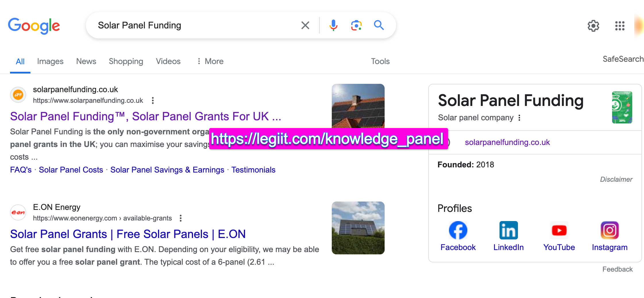Open menu next to Solar panel company label

tap(519, 117)
